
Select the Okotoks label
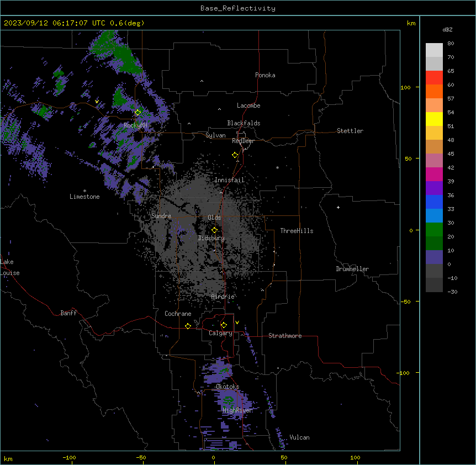228,387
